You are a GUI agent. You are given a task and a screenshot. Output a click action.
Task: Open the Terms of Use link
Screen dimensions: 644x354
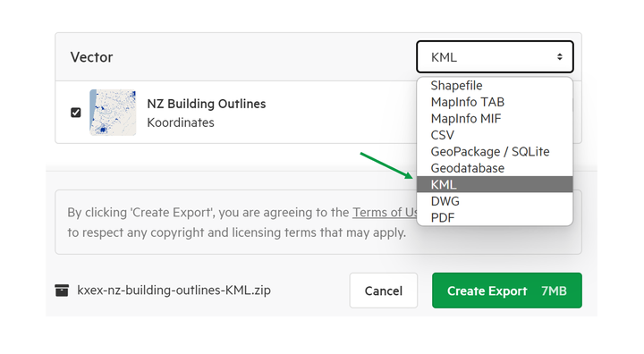point(385,213)
